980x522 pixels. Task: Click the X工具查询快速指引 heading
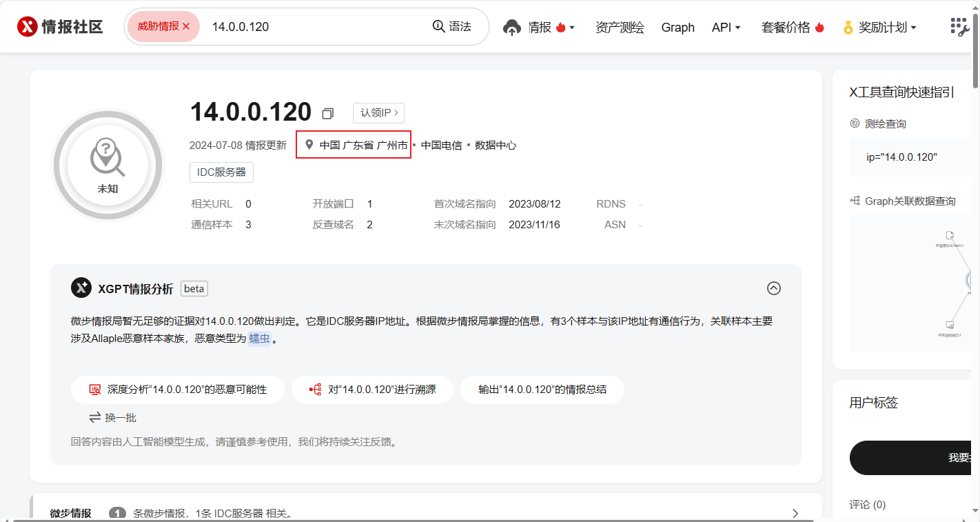[x=901, y=93]
